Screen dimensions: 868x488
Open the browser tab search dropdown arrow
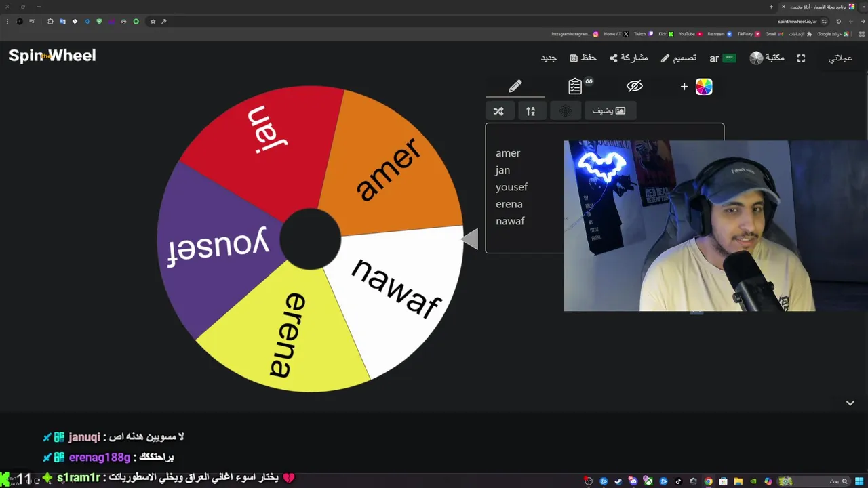(x=864, y=7)
